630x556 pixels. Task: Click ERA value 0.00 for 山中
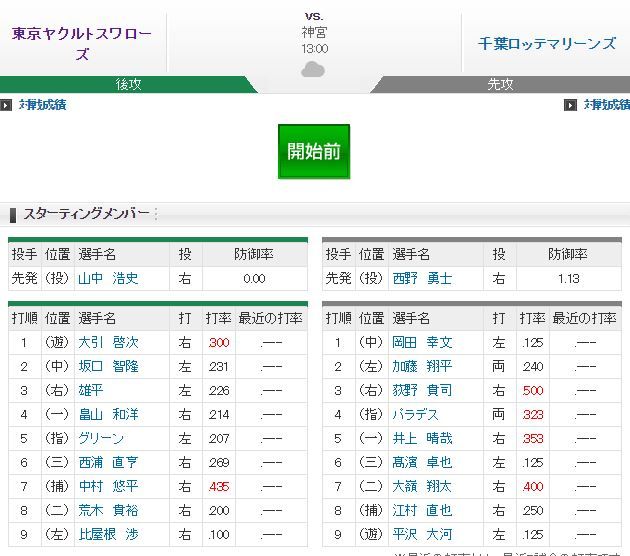[x=254, y=278]
